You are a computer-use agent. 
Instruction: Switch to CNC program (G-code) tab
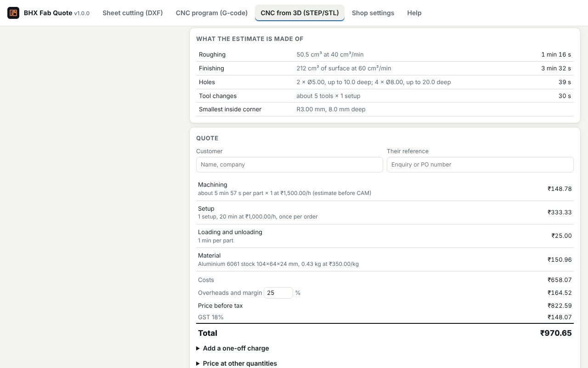point(212,13)
